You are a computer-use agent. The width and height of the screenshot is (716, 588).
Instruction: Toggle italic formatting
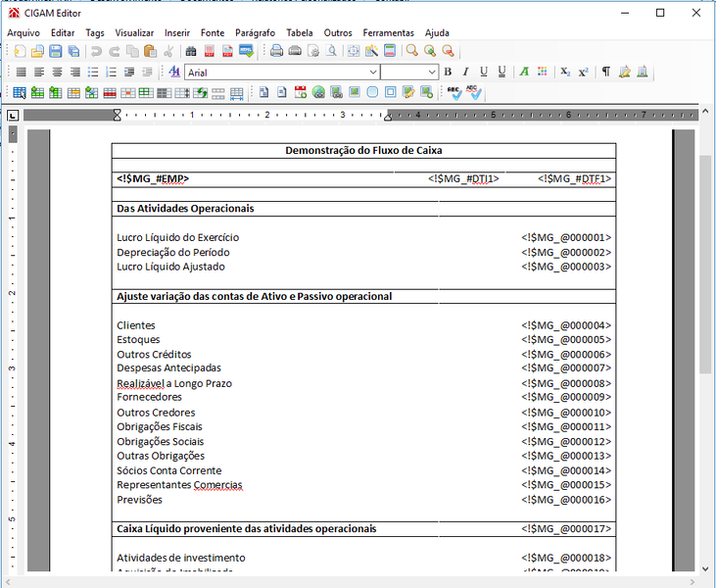[x=466, y=72]
